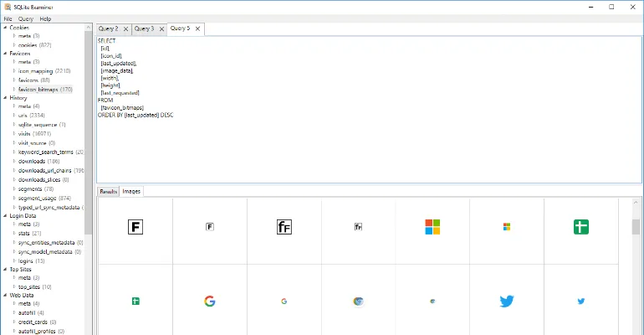The height and width of the screenshot is (335, 644).
Task: Select the icon_mapping (2210) table
Action: pos(44,71)
